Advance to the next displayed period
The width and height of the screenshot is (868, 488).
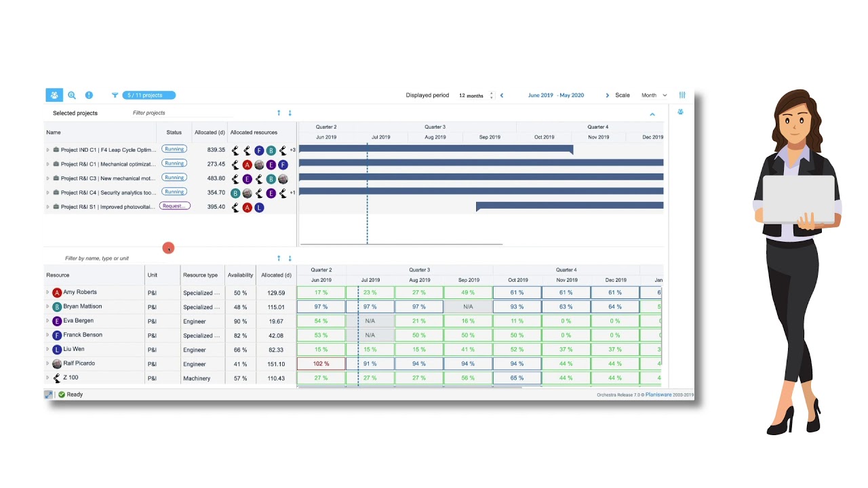[x=607, y=96]
